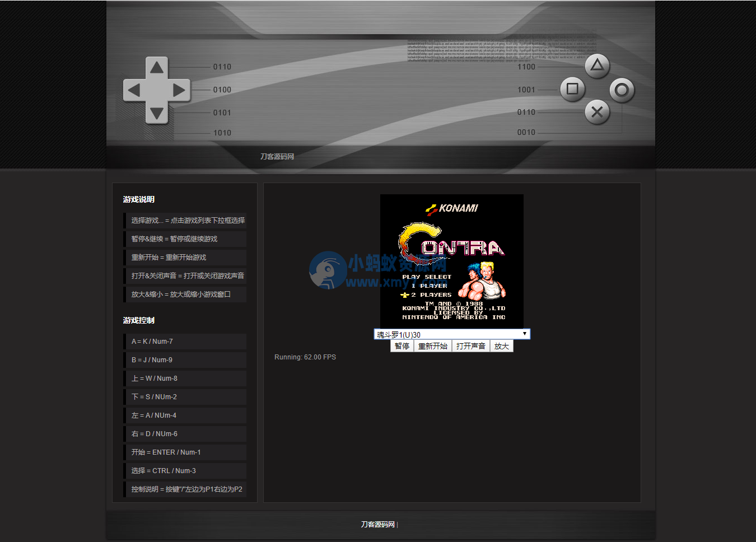Toggle sound with 打开声音 button
Image resolution: width=756 pixels, height=542 pixels.
(470, 346)
